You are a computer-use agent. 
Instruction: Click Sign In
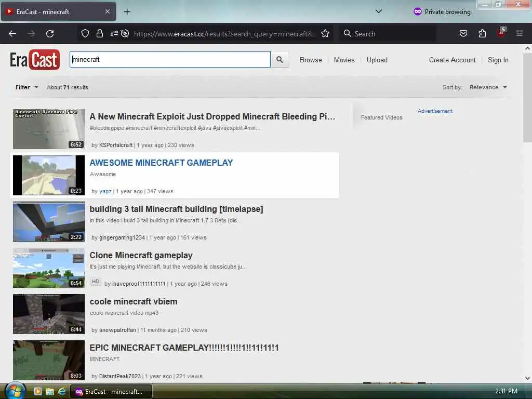tap(498, 60)
